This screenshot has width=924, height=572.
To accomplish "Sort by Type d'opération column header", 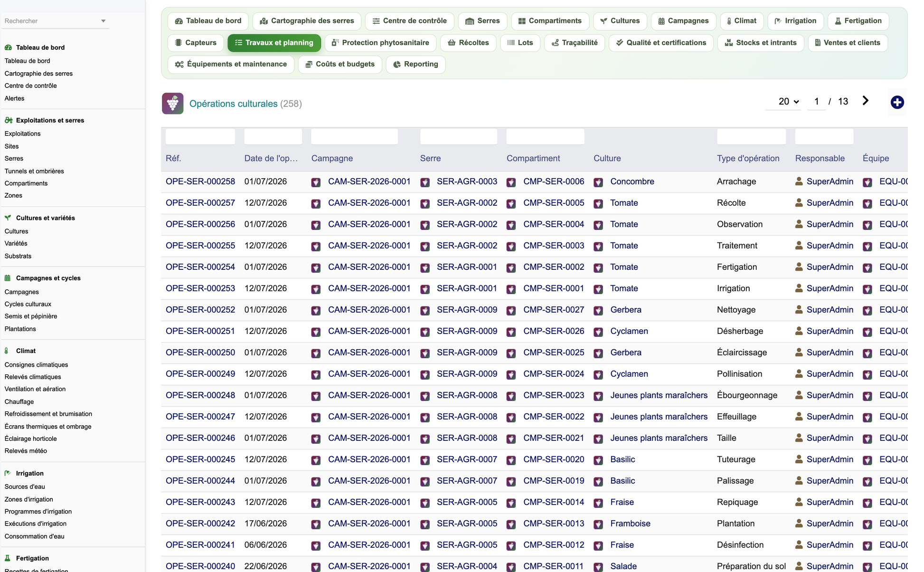I will coord(748,158).
